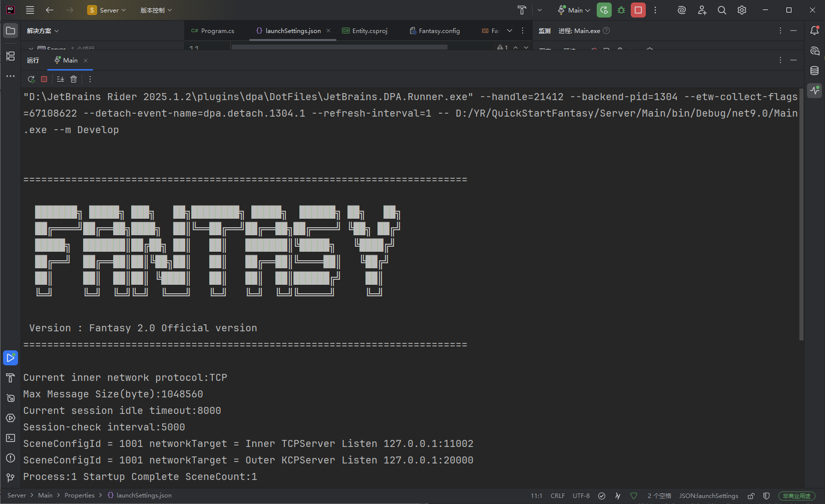Open the Database tool window from the right sidebar
Screen dimensions: 825x504
pyautogui.click(x=814, y=71)
